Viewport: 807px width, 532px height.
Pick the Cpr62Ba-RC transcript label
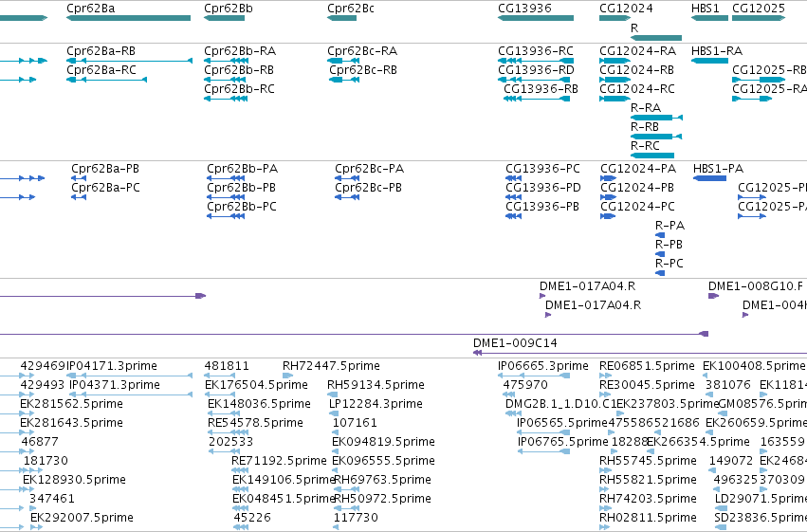(101, 70)
